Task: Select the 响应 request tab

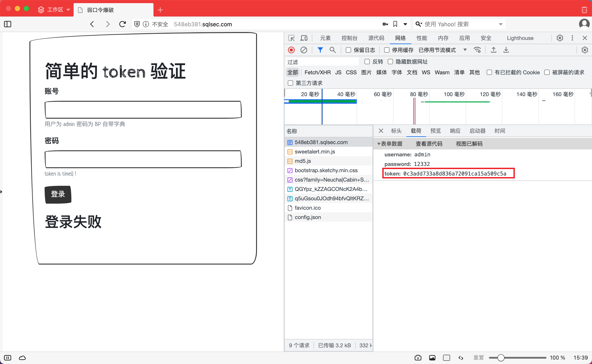Action: pyautogui.click(x=455, y=131)
